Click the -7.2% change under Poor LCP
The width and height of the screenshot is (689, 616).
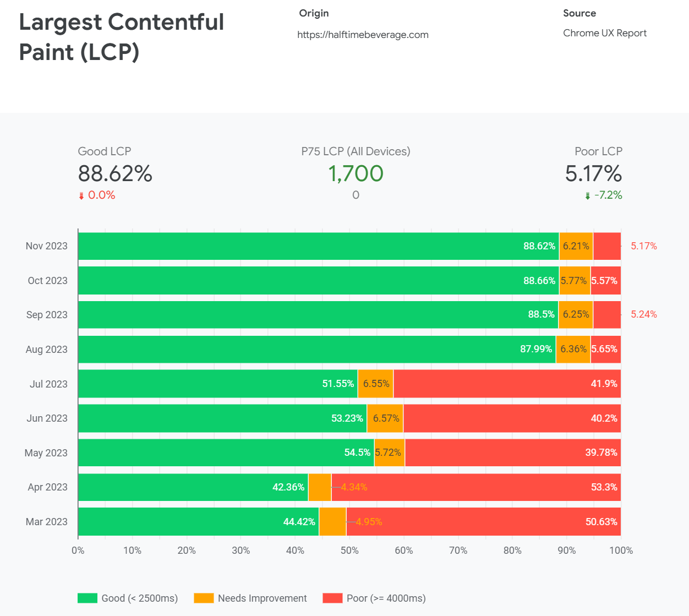pos(608,195)
